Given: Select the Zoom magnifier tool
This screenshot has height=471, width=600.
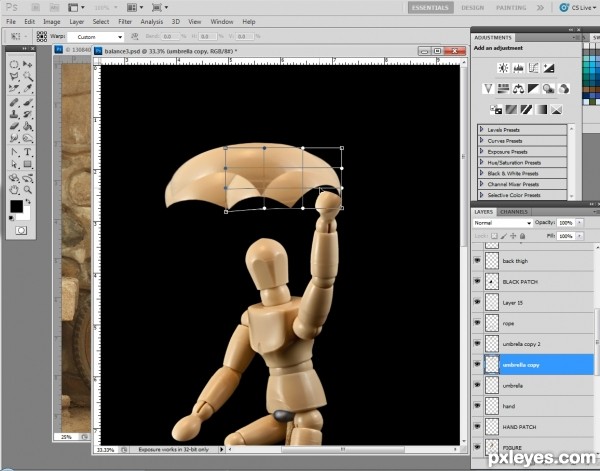Looking at the screenshot, I should (x=28, y=190).
